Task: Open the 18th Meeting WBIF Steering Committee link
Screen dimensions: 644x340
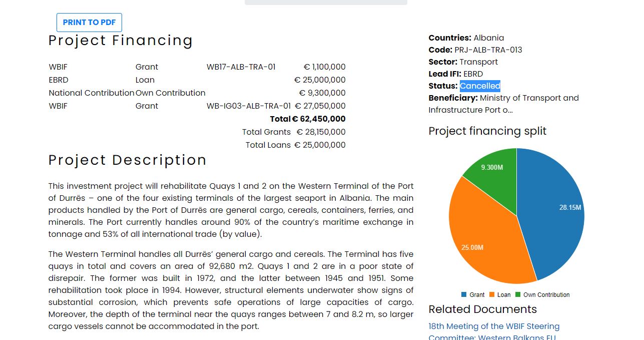Action: tap(494, 331)
